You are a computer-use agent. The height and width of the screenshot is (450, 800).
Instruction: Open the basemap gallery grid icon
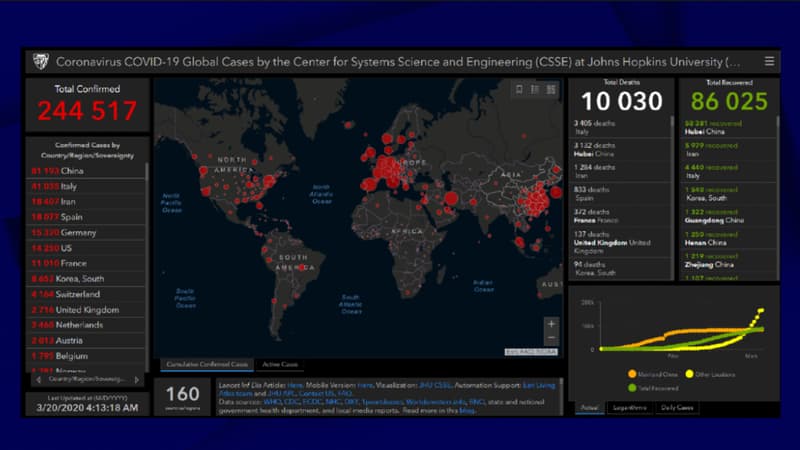pos(551,89)
